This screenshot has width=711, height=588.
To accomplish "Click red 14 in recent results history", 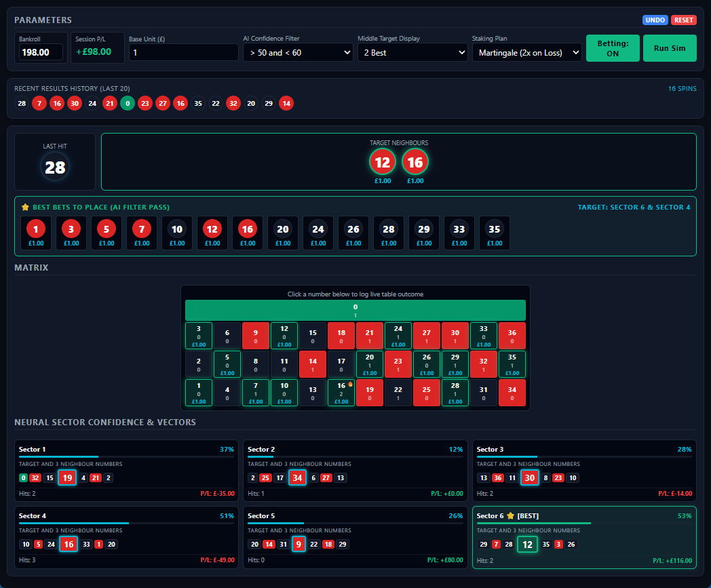I will 286,103.
